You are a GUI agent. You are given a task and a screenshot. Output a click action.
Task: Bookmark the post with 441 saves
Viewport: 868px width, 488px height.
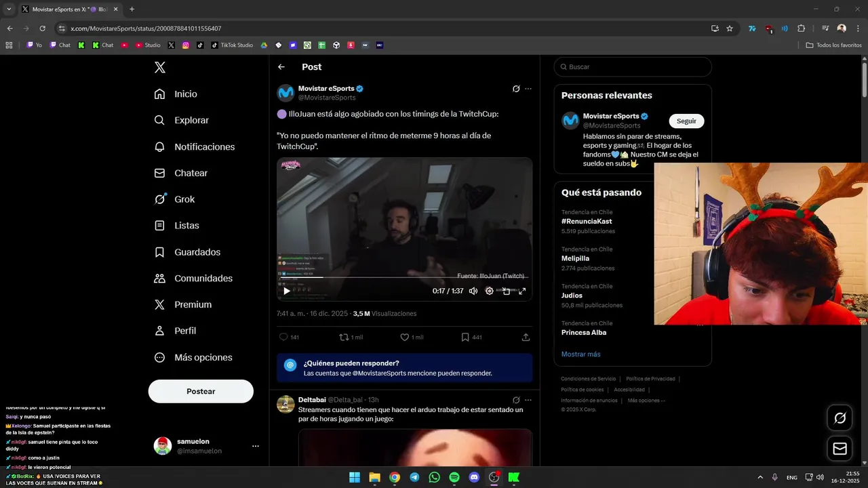click(471, 337)
